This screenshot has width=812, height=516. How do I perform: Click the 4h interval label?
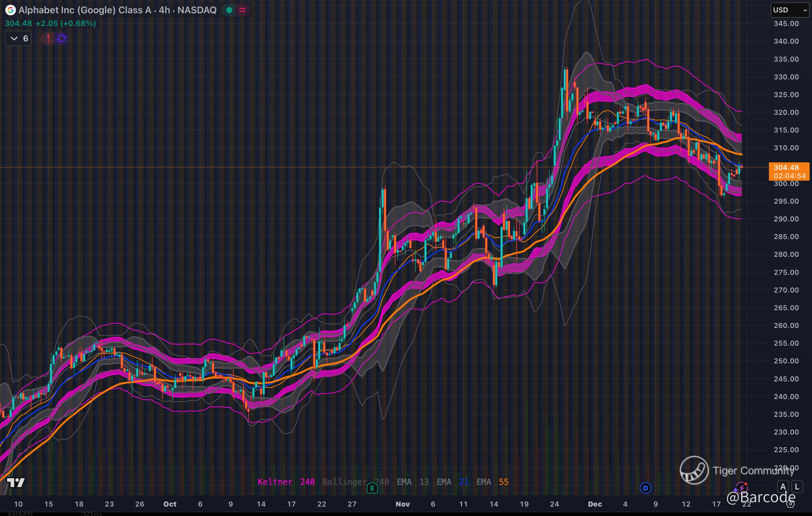pos(164,10)
